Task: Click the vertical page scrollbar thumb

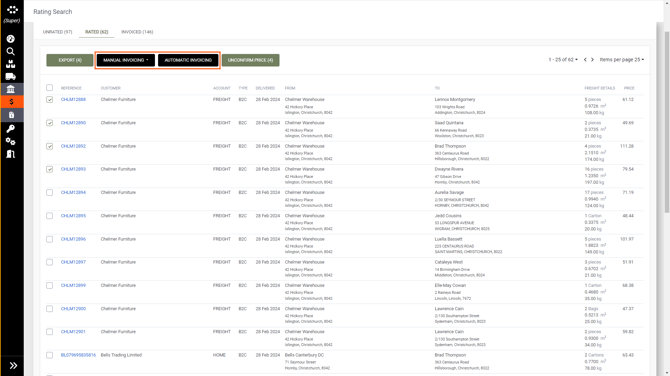Action: pyautogui.click(x=667, y=122)
